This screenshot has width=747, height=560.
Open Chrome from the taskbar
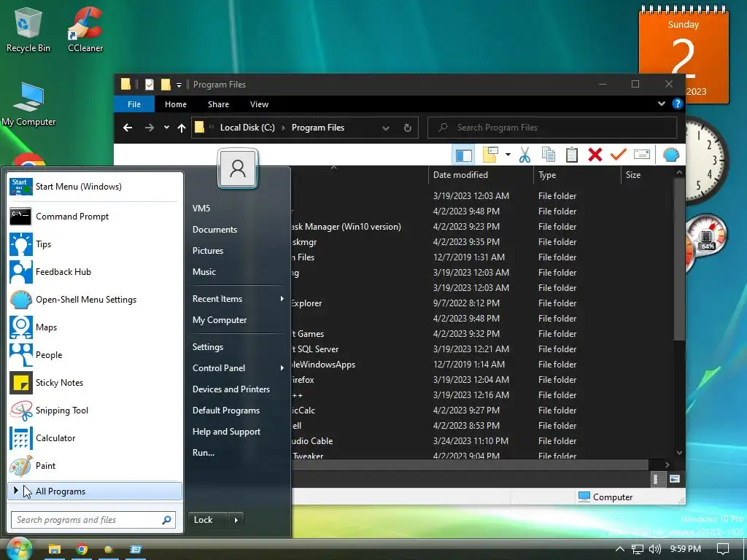coord(82,549)
